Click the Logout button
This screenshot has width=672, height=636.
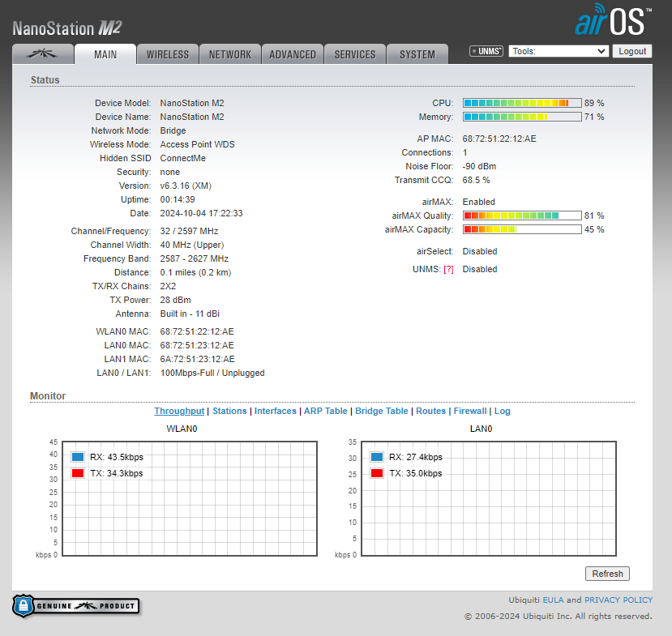click(632, 51)
